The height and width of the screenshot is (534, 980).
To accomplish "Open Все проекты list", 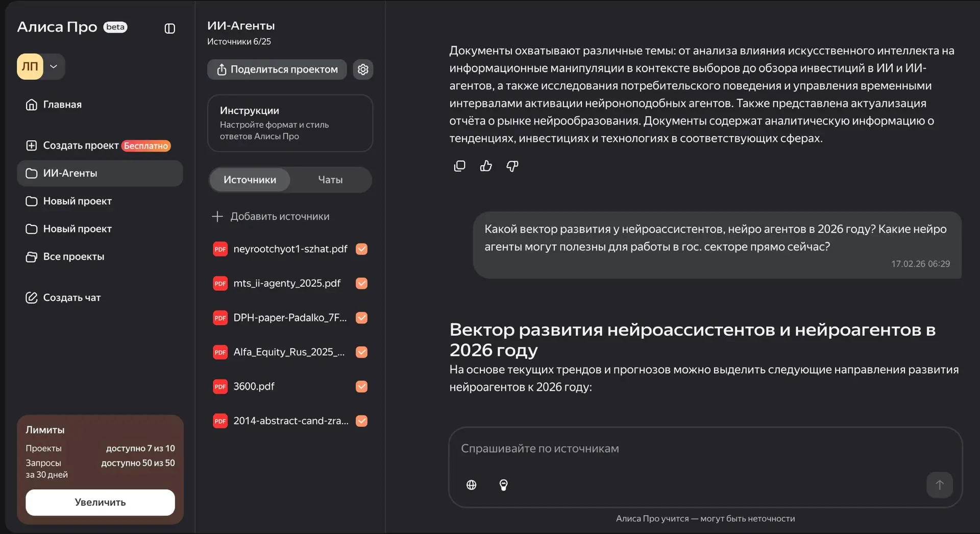I will pyautogui.click(x=100, y=257).
